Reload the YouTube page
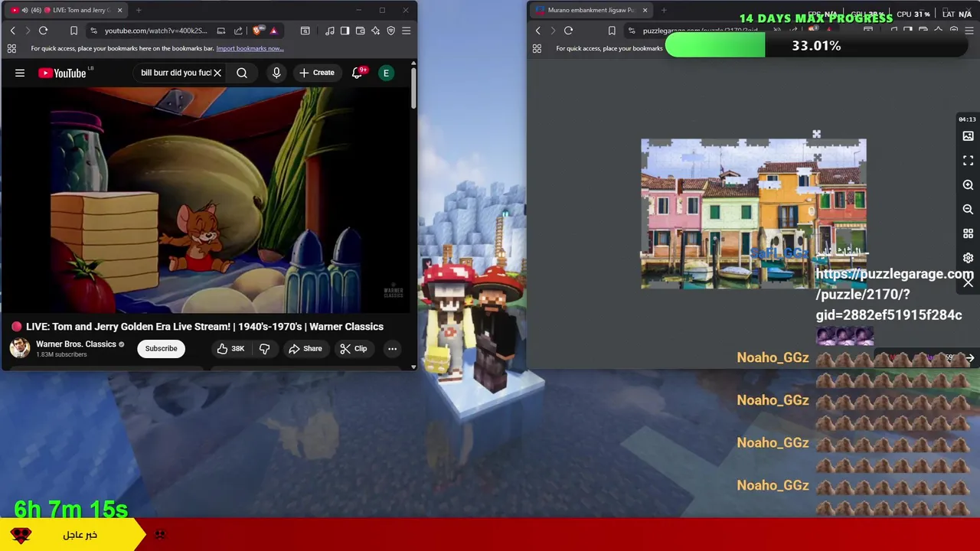 [x=43, y=31]
